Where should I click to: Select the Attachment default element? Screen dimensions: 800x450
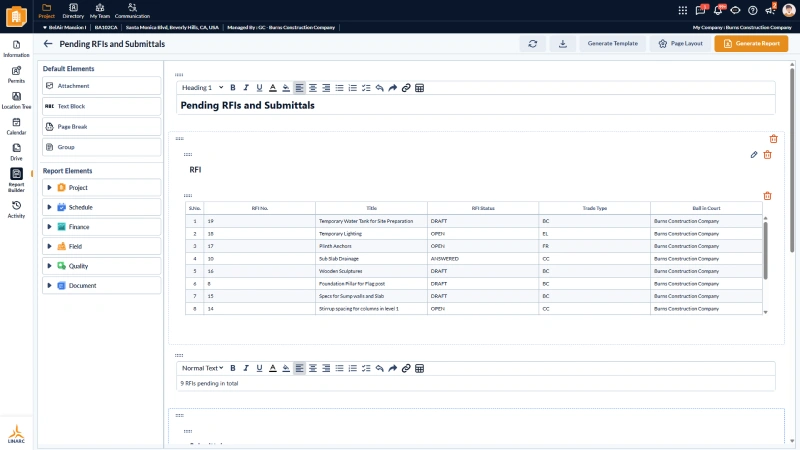tap(102, 86)
